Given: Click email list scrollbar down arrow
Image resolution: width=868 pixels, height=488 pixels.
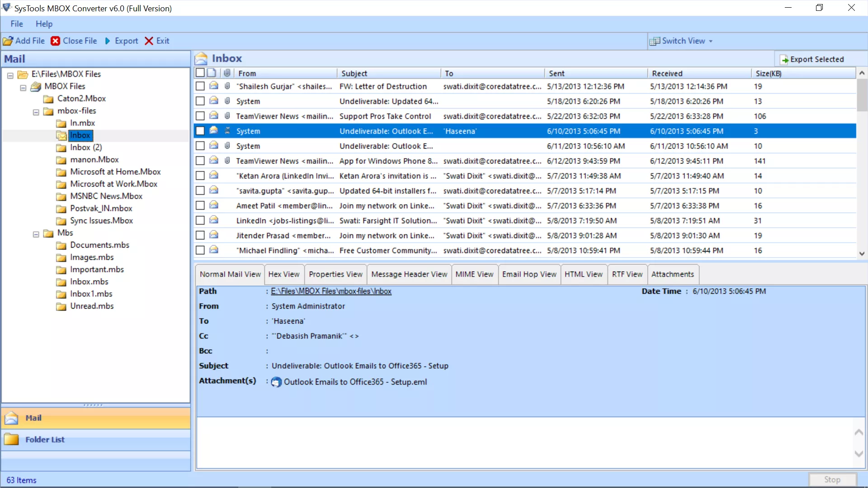Looking at the screenshot, I should [x=862, y=253].
